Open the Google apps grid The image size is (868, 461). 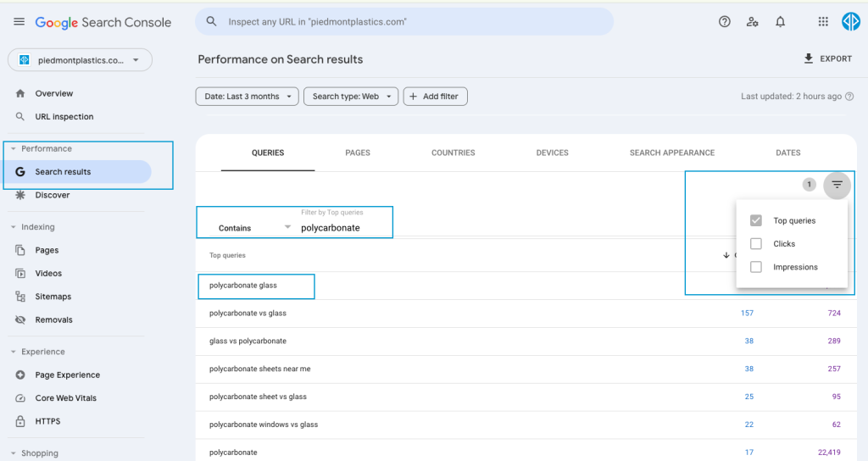[x=823, y=21]
